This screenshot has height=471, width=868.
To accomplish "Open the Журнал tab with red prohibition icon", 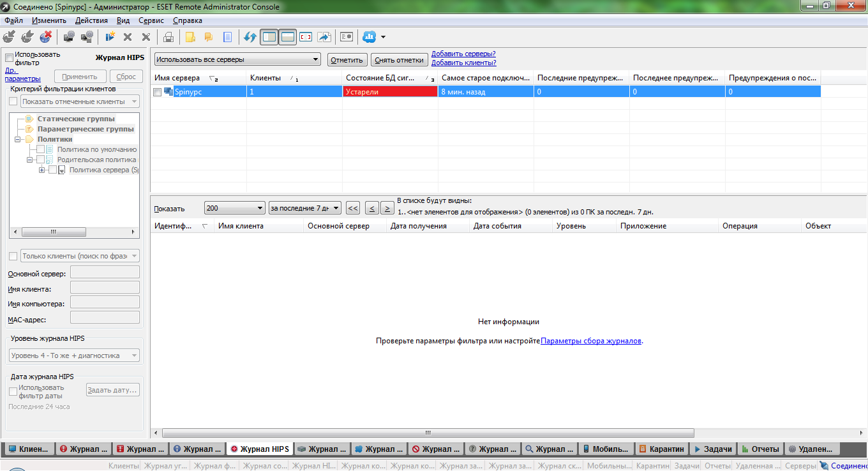I will click(437, 449).
